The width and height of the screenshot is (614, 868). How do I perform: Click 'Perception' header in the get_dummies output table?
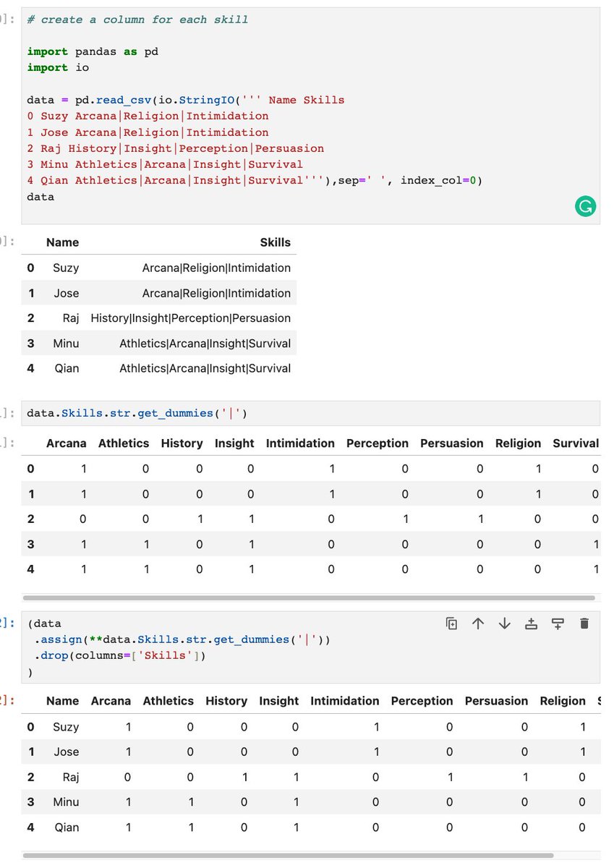pos(378,443)
